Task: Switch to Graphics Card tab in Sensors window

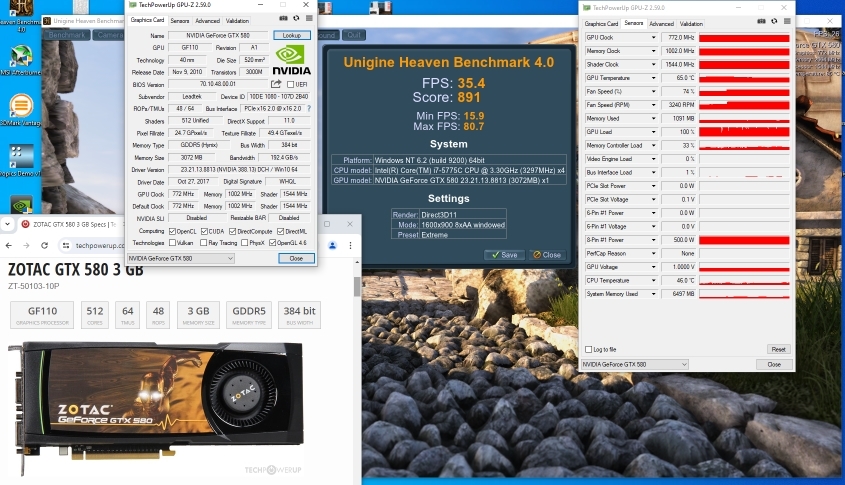Action: click(x=601, y=24)
